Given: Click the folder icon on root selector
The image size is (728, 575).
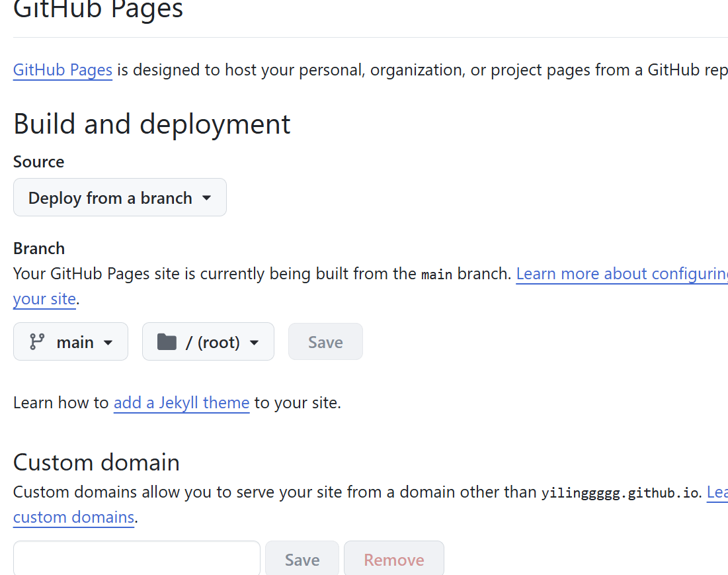Looking at the screenshot, I should [167, 342].
